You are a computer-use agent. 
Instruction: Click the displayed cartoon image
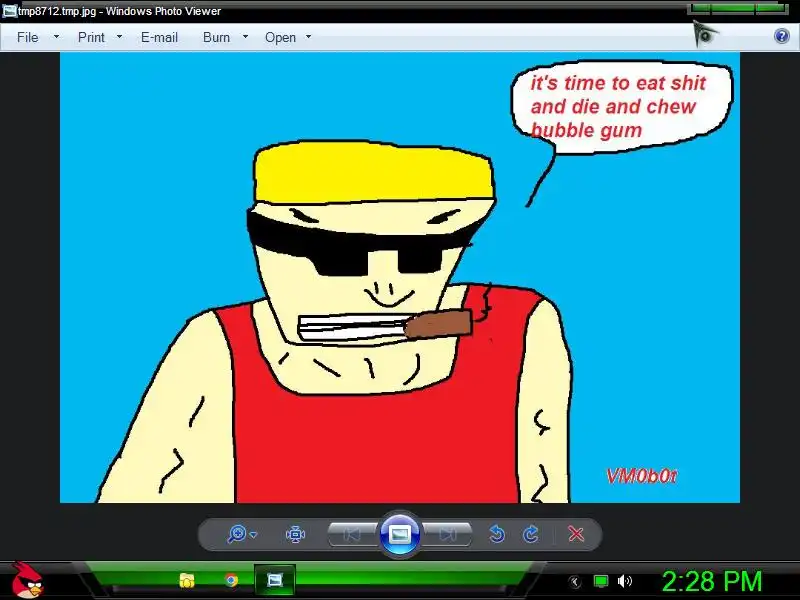coord(400,278)
